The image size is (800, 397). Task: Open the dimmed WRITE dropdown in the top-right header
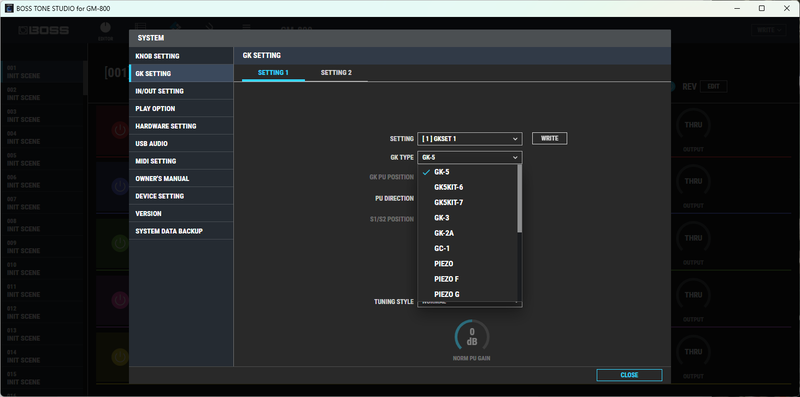[x=769, y=30]
